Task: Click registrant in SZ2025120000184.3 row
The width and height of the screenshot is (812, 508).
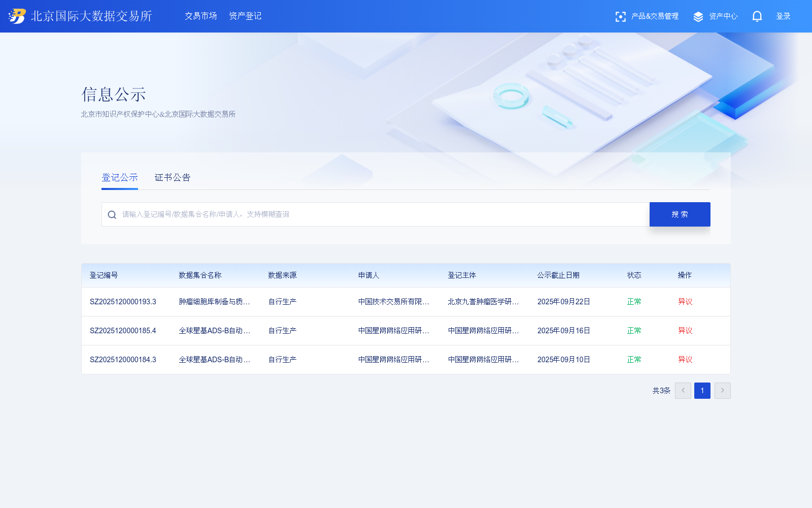Action: [x=484, y=360]
